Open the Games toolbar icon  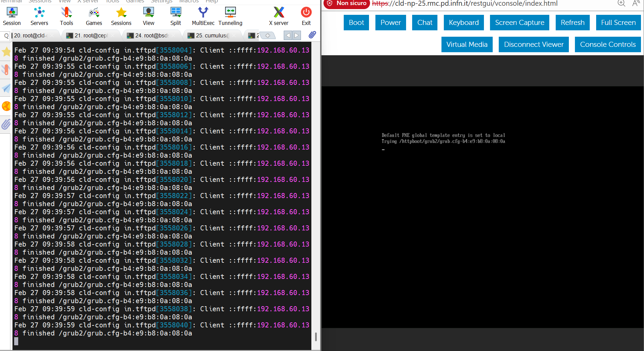tap(94, 16)
